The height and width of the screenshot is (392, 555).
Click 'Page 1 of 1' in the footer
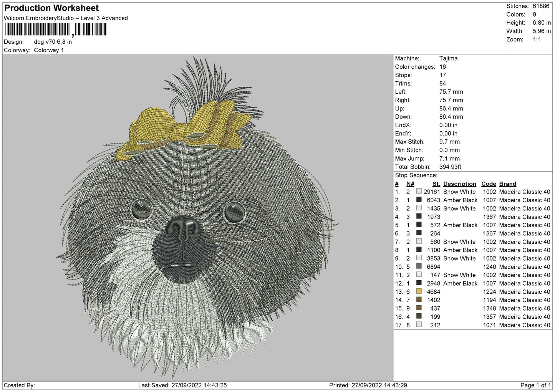535,385
